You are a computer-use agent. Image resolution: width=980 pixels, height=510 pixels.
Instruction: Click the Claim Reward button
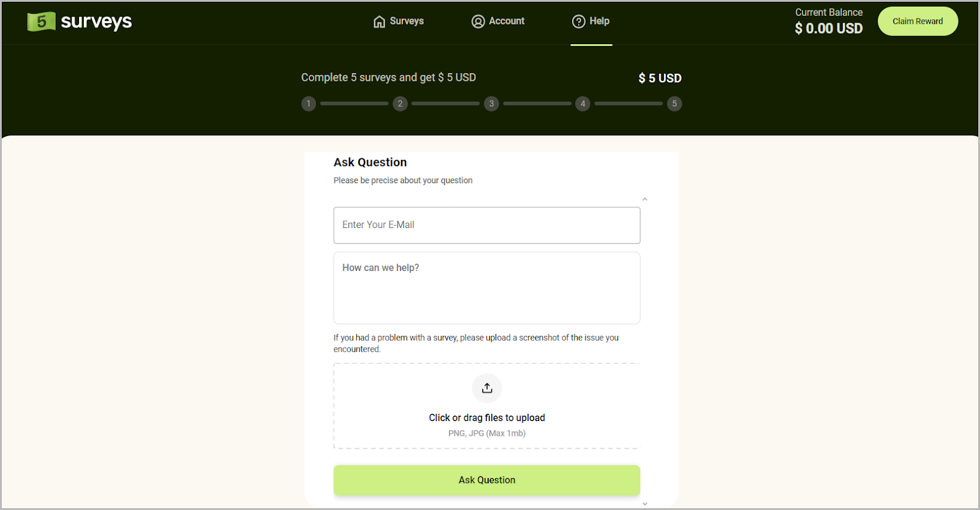pos(917,21)
